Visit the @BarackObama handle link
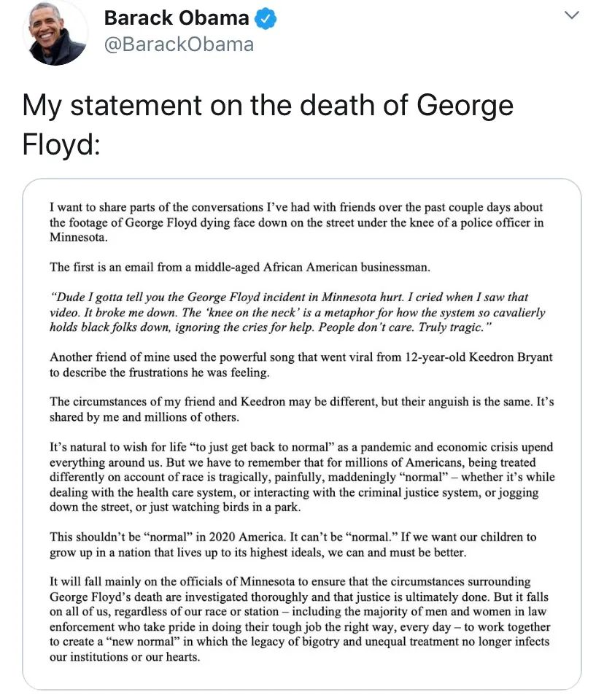Image resolution: width=604 pixels, height=700 pixels. point(179,44)
